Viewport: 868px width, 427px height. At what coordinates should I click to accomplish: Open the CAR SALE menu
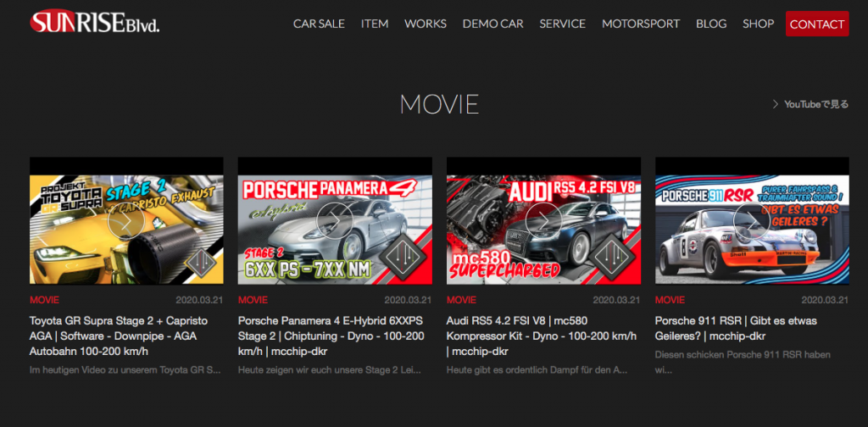(x=319, y=24)
